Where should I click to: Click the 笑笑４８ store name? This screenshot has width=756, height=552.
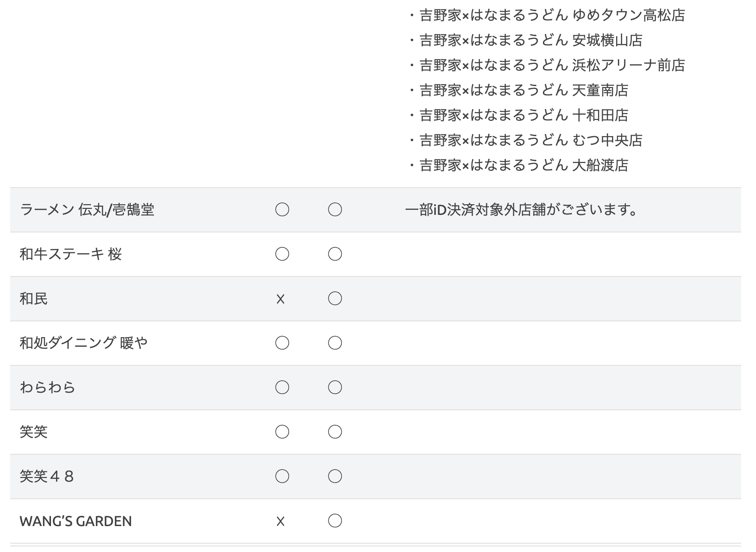[x=47, y=477]
